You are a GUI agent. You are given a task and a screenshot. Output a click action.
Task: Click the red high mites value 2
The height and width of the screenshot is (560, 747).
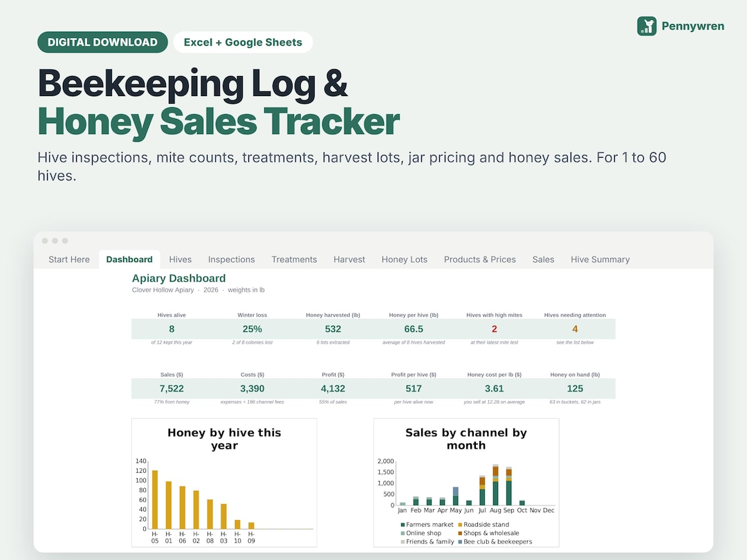[x=494, y=329]
